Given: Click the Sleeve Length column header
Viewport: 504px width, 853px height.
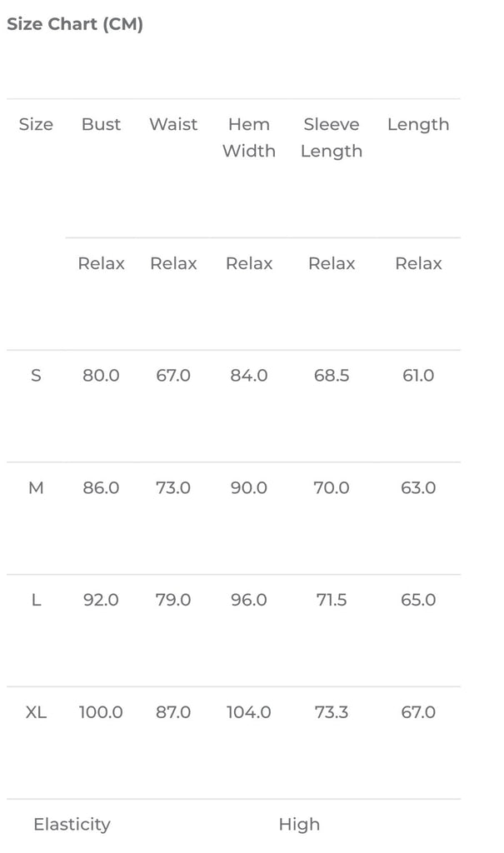Looking at the screenshot, I should [332, 137].
